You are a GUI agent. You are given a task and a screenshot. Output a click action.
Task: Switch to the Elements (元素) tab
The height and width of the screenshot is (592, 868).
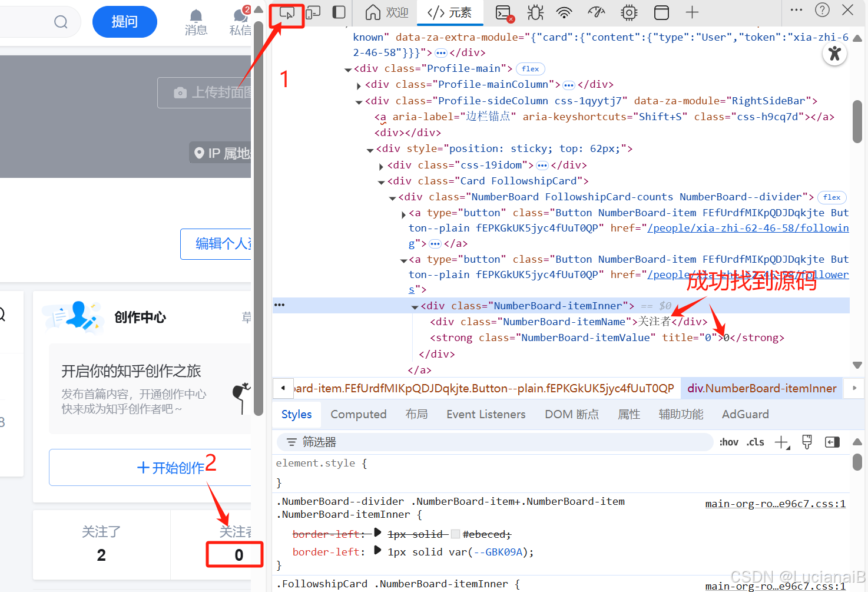(x=450, y=12)
